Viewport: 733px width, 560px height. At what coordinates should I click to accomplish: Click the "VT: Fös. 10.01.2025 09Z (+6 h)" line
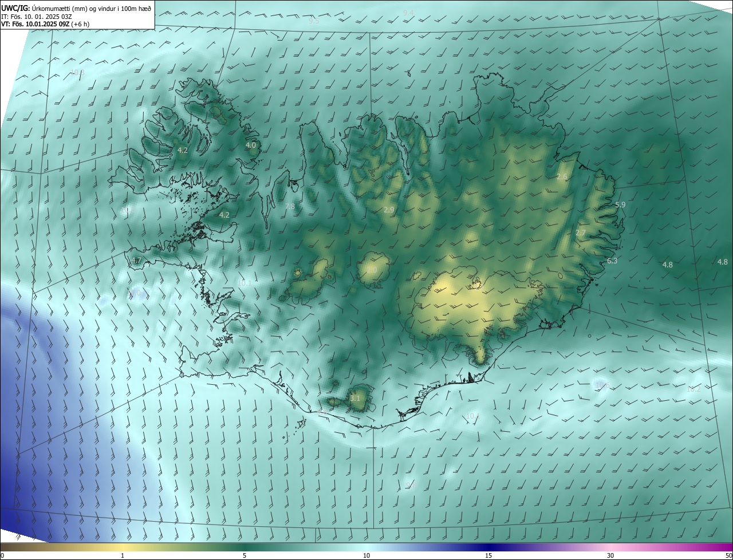click(46, 24)
